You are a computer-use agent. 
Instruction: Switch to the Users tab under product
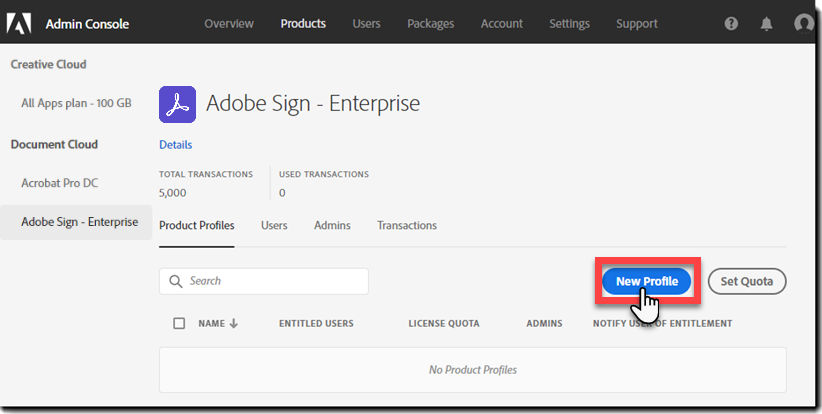(x=274, y=225)
